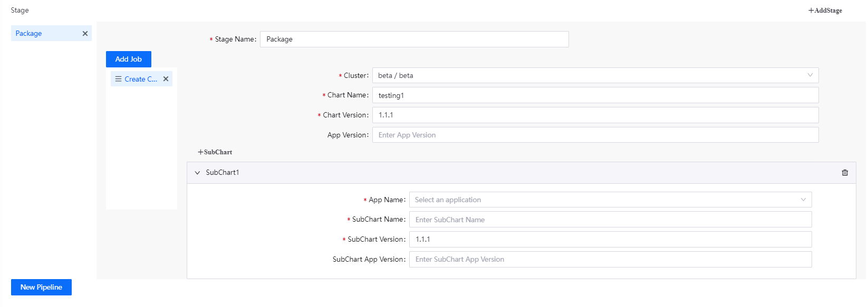Click the App Version input field

tap(595, 135)
